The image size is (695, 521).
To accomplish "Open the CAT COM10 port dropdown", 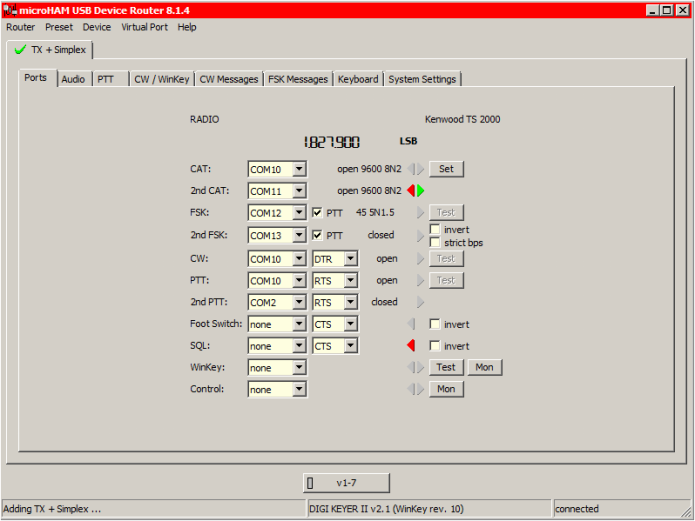I will click(299, 169).
